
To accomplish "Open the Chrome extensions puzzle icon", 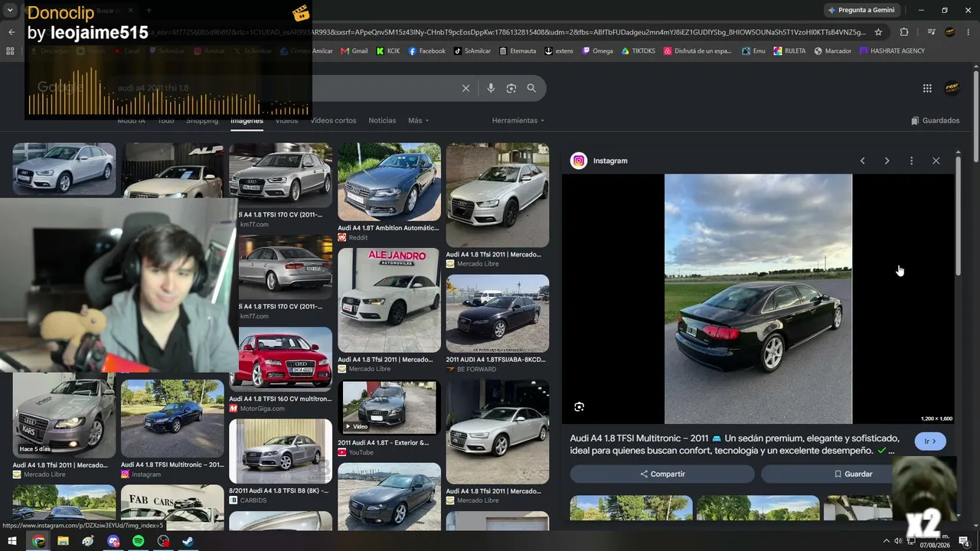I will pyautogui.click(x=904, y=32).
